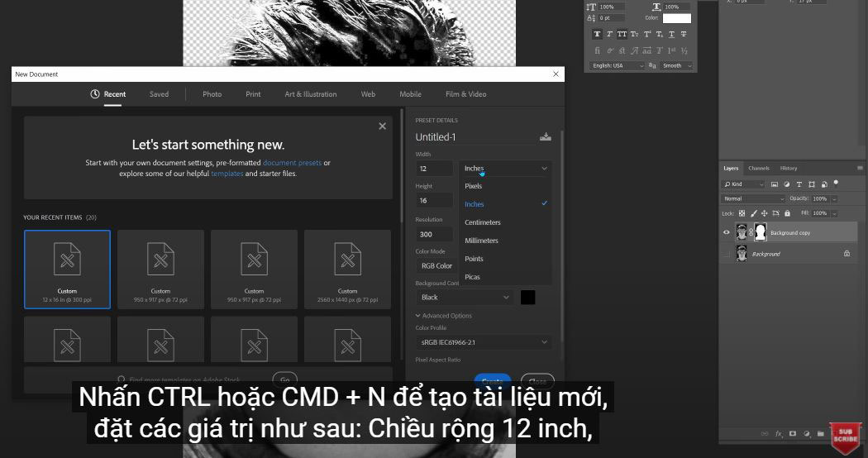Click the black background color swatch

(527, 297)
